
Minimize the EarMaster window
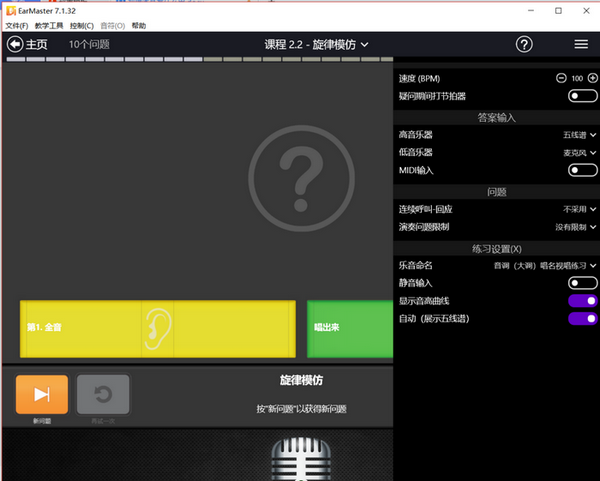click(x=531, y=11)
